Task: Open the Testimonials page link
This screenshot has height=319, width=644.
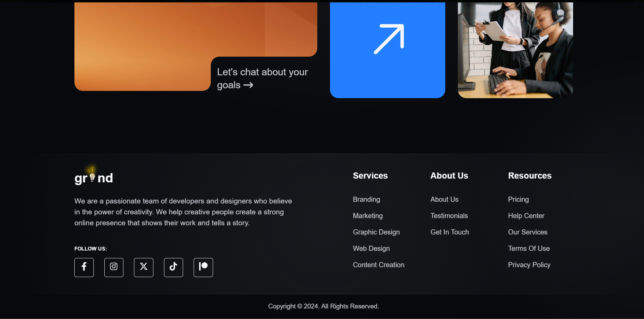Action: click(449, 216)
